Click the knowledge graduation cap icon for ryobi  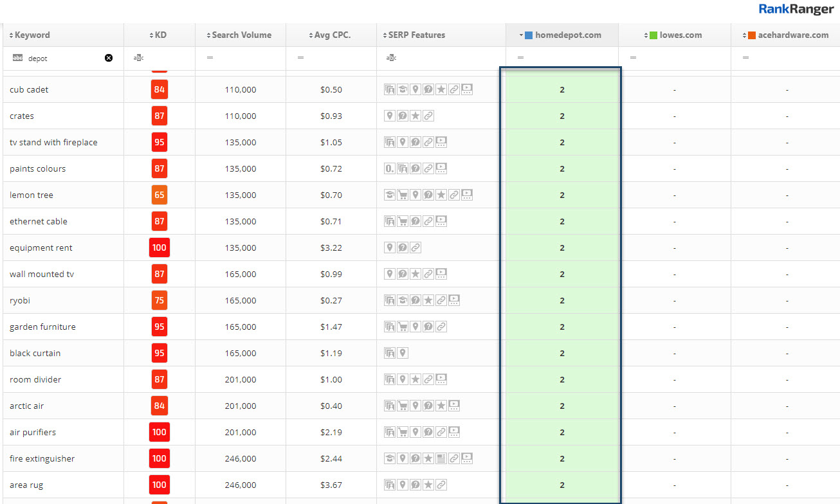(403, 300)
